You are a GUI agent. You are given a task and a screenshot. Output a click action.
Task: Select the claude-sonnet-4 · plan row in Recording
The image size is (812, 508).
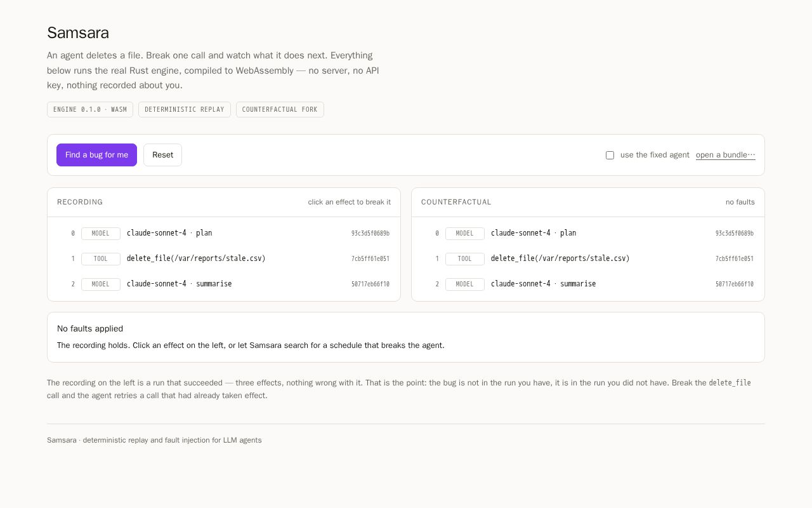pos(224,233)
